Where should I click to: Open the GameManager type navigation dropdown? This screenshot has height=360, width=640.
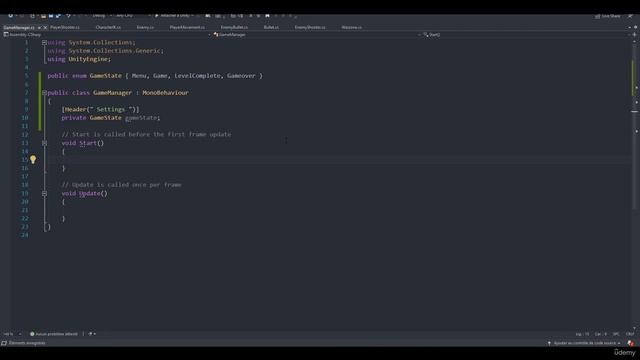point(317,35)
